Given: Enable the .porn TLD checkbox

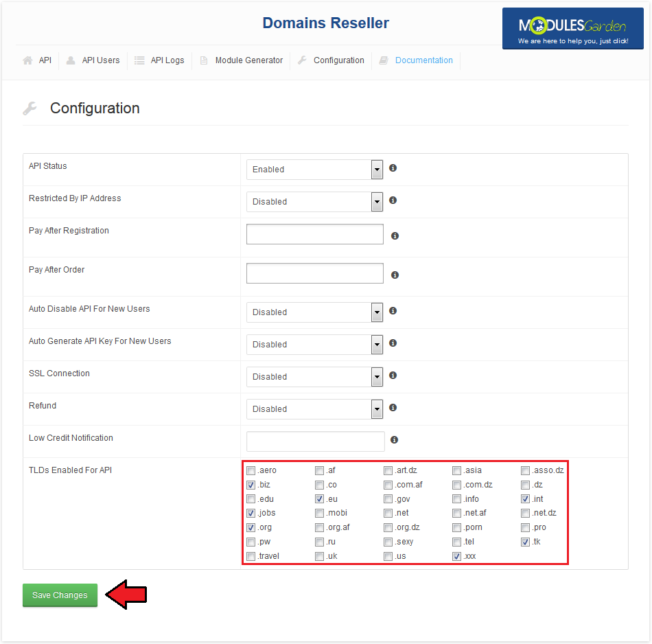Looking at the screenshot, I should tap(456, 527).
